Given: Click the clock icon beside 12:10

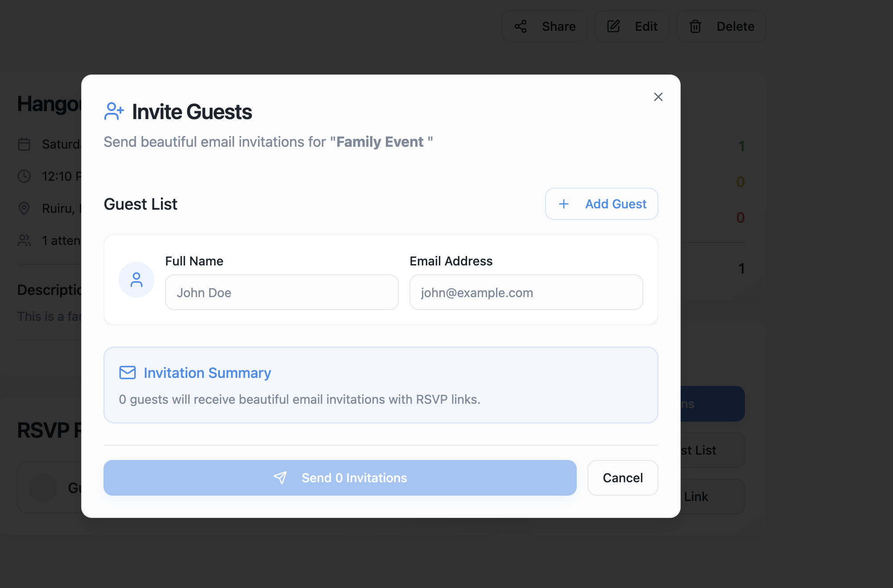Looking at the screenshot, I should [x=24, y=176].
